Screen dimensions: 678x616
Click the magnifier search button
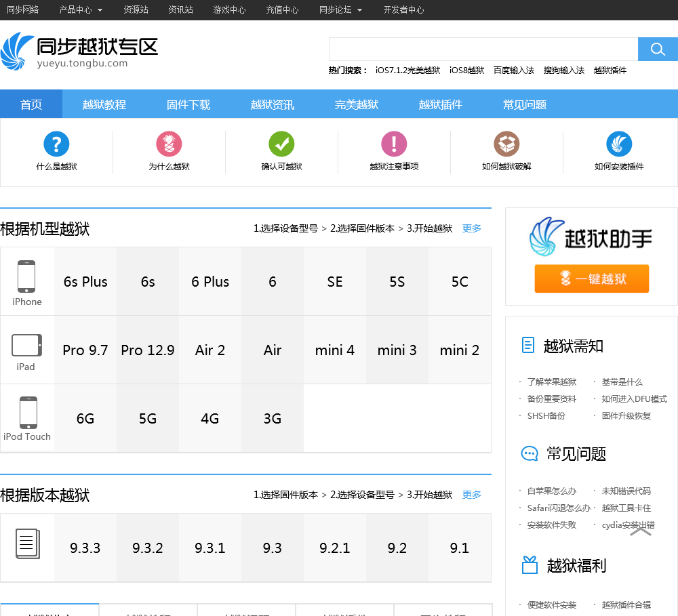(x=657, y=49)
